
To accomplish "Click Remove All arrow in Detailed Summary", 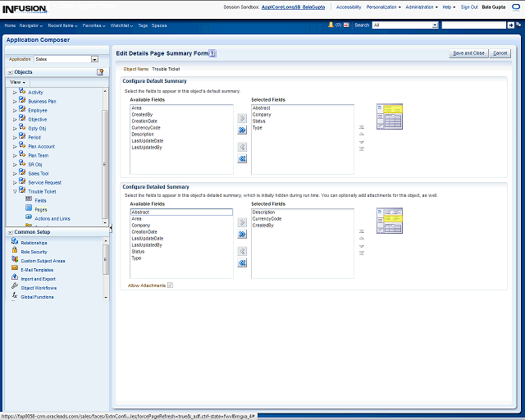I will [242, 262].
